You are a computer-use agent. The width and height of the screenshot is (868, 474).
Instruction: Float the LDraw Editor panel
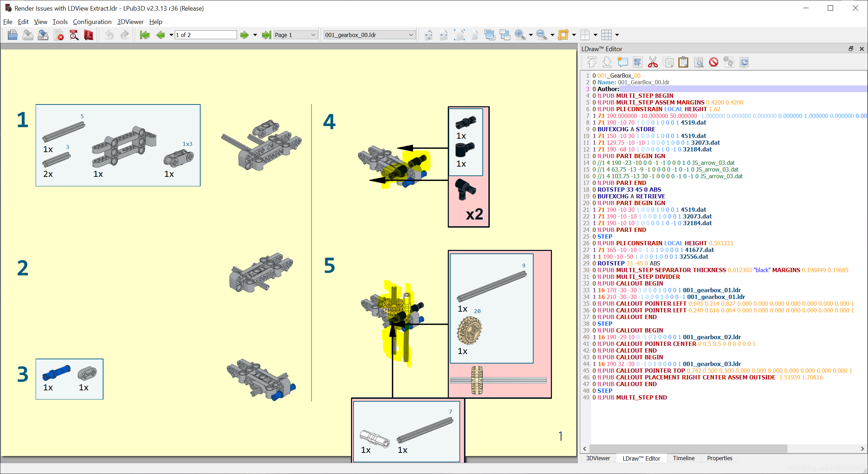pos(851,49)
